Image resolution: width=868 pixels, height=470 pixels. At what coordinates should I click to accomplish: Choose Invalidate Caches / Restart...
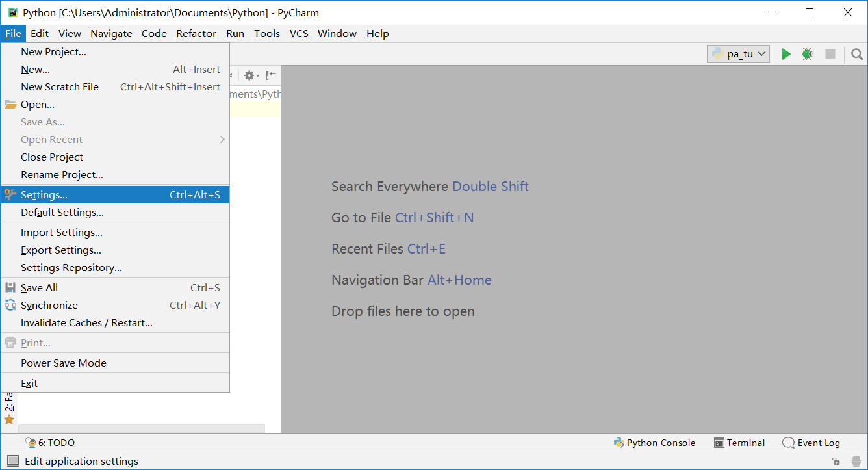115,323
